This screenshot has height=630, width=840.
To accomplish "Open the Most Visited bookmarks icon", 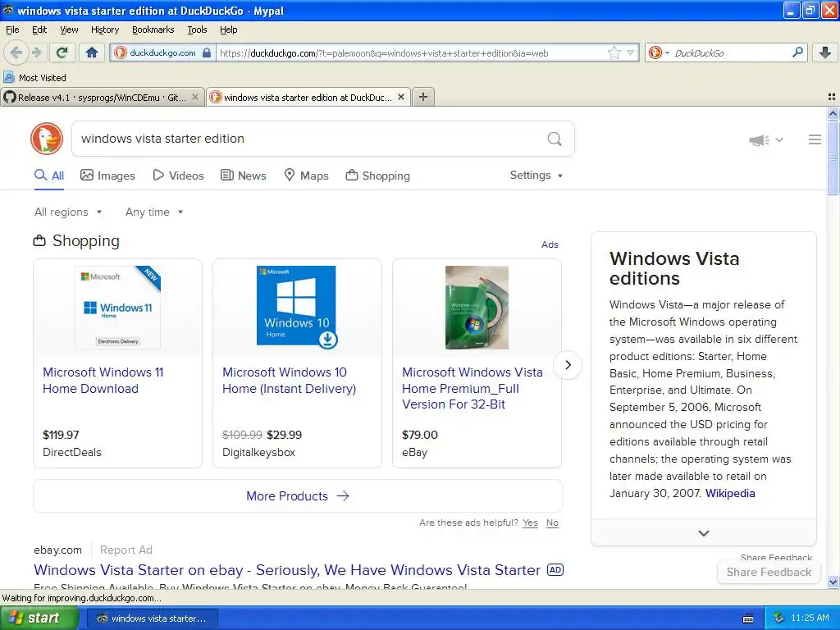I will [8, 78].
